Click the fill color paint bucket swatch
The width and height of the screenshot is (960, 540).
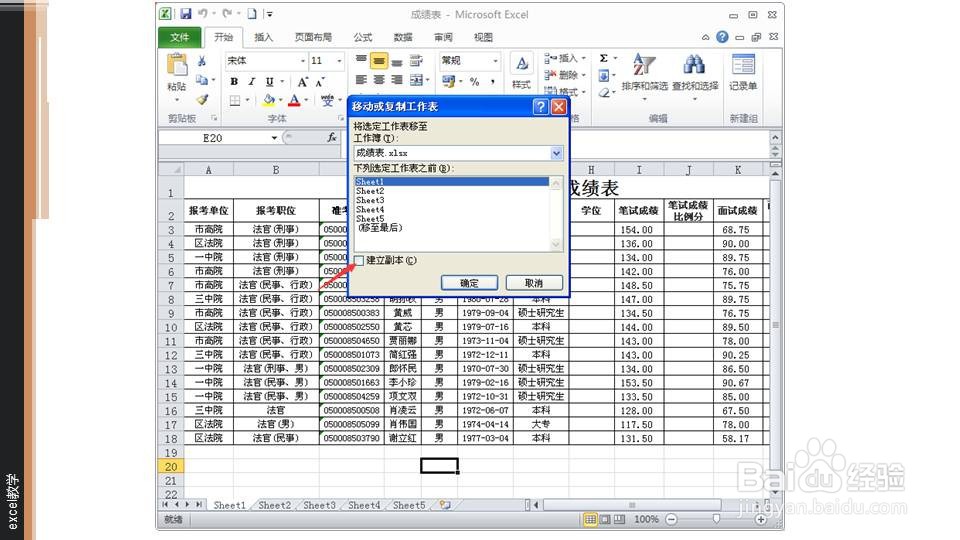pos(269,100)
